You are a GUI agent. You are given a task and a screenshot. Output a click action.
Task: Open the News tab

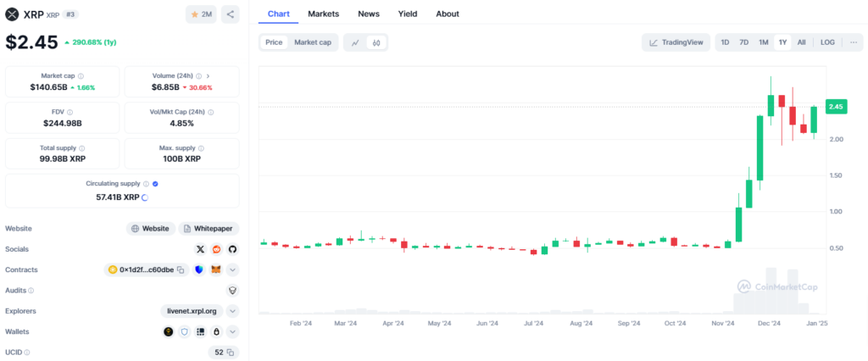pos(369,14)
